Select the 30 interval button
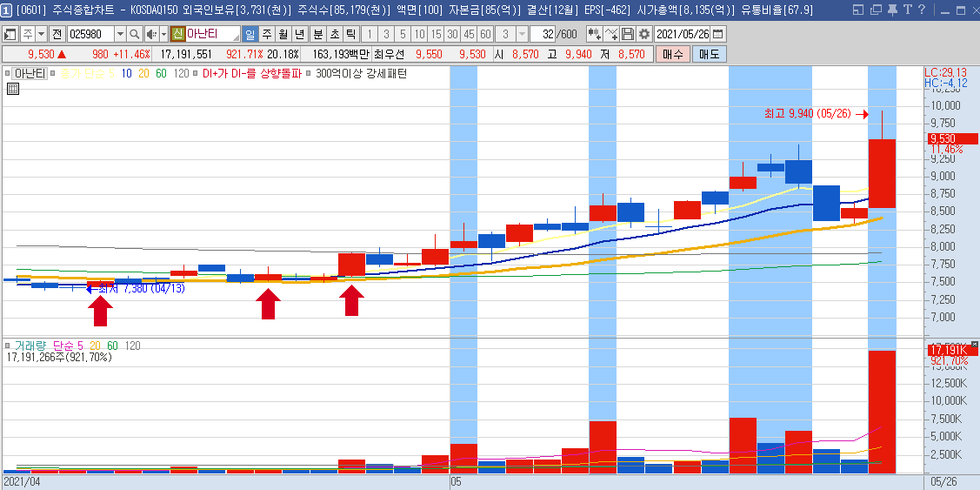 point(452,35)
